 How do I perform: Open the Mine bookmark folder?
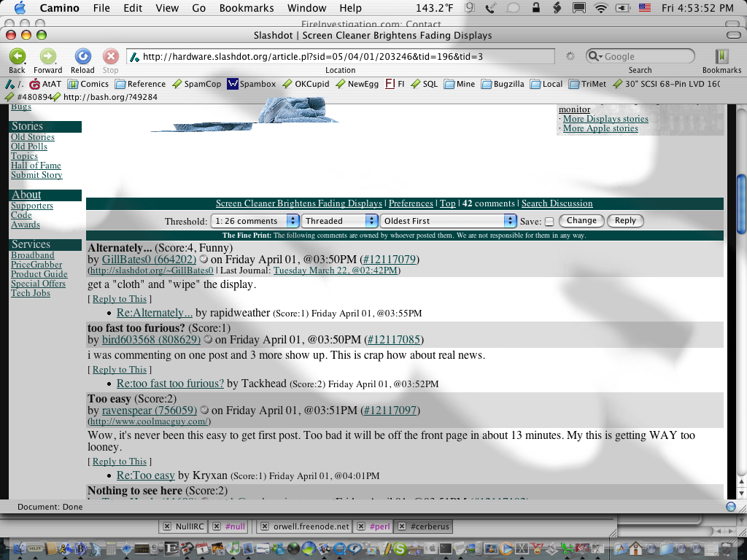[460, 85]
